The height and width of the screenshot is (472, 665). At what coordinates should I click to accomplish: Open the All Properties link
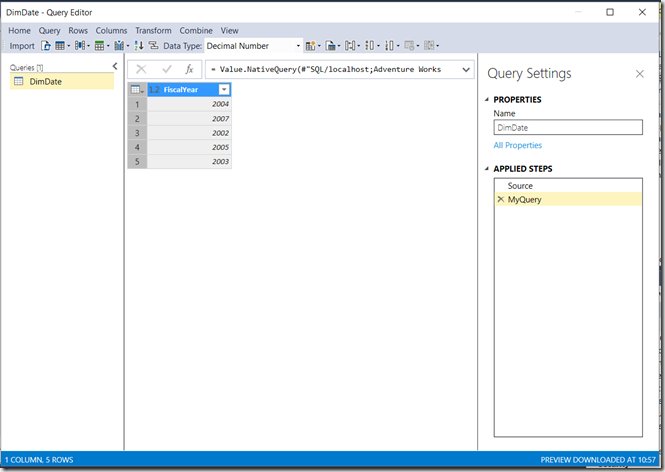coord(517,145)
